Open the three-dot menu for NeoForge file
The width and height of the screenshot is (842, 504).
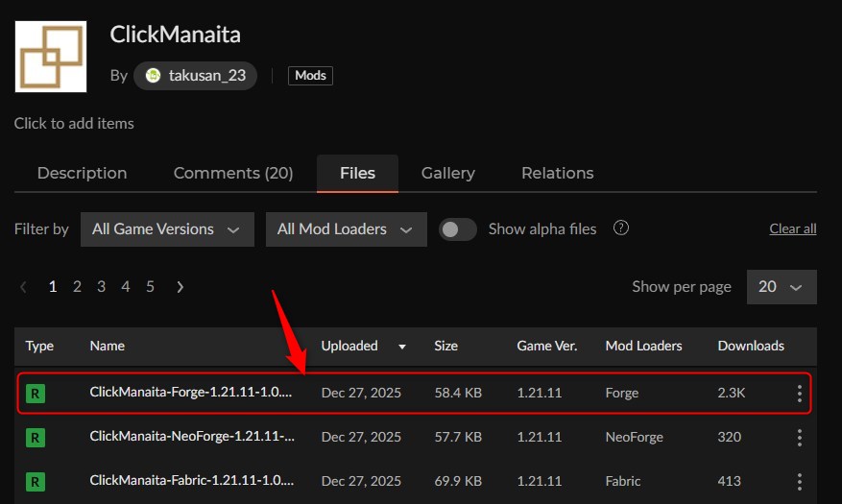(799, 437)
